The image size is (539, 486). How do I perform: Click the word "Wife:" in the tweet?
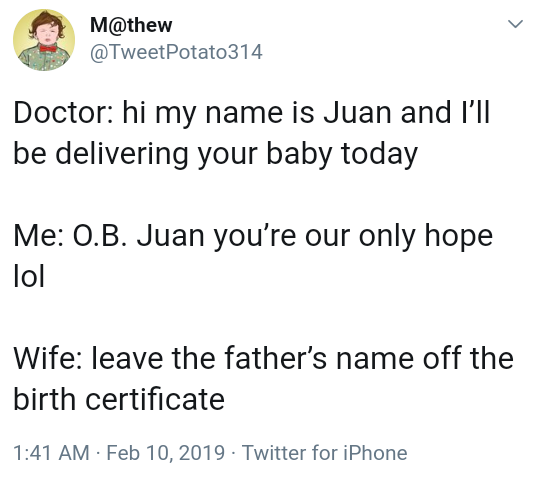pos(48,359)
